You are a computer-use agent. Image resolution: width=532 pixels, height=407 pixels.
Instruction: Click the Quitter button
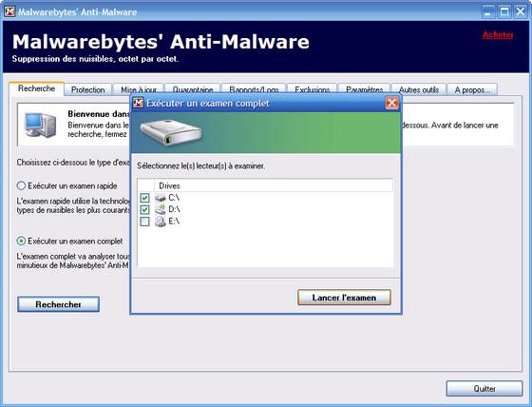[x=484, y=389]
